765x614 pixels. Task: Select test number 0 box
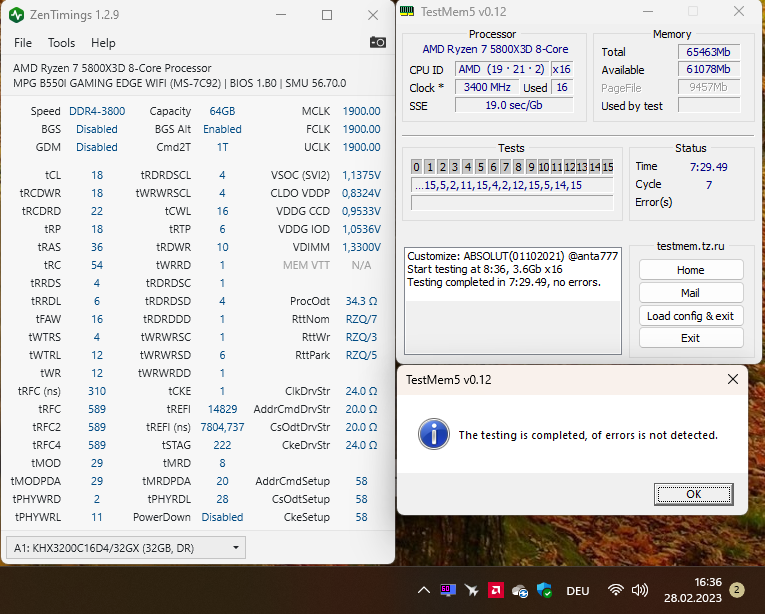[x=416, y=167]
